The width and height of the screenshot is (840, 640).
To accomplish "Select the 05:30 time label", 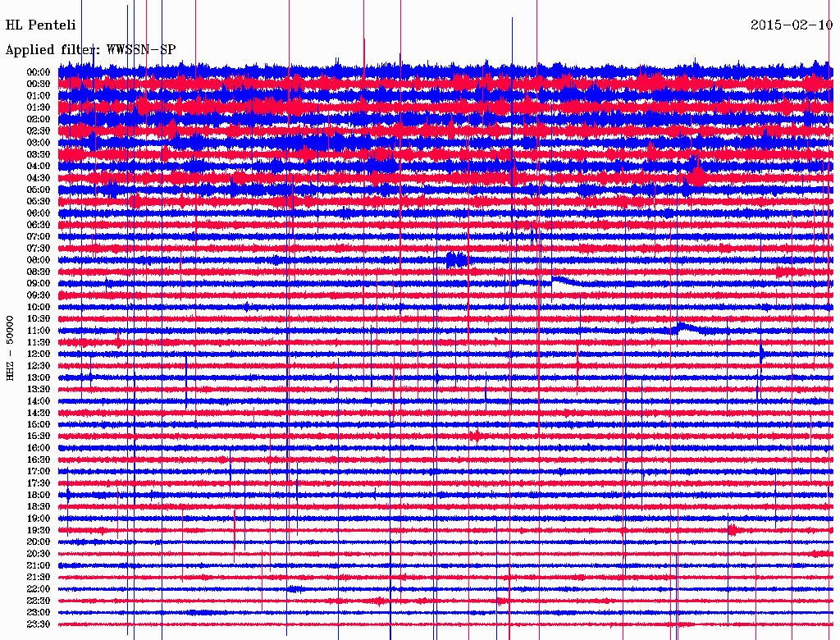I will 39,201.
